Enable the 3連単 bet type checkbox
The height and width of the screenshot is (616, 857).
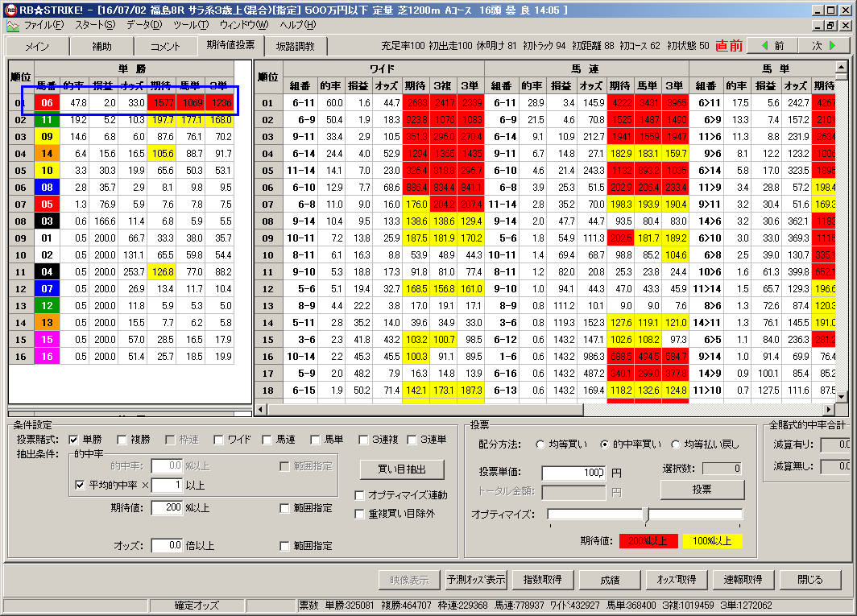(x=412, y=440)
